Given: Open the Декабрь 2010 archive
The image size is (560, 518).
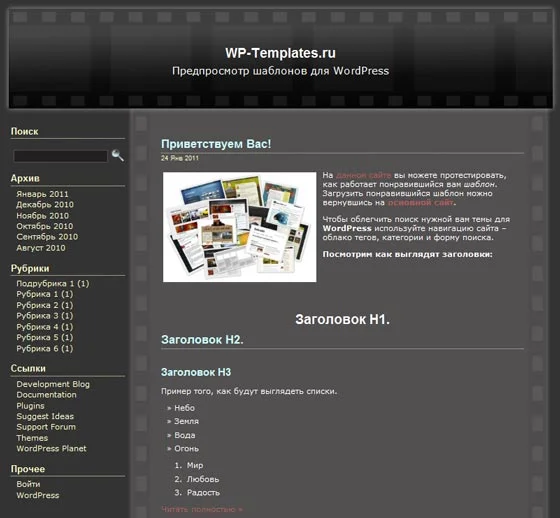Looking at the screenshot, I should (x=45, y=205).
